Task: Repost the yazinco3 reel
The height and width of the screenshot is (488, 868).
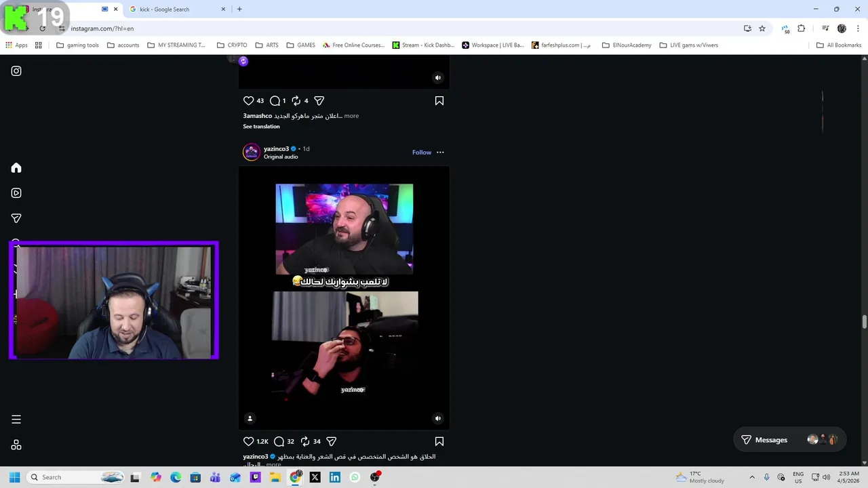Action: [305, 441]
